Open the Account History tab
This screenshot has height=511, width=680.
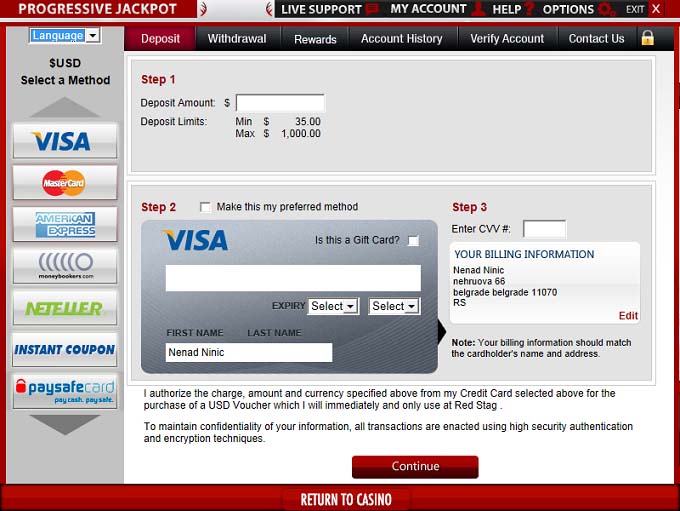tap(401, 39)
